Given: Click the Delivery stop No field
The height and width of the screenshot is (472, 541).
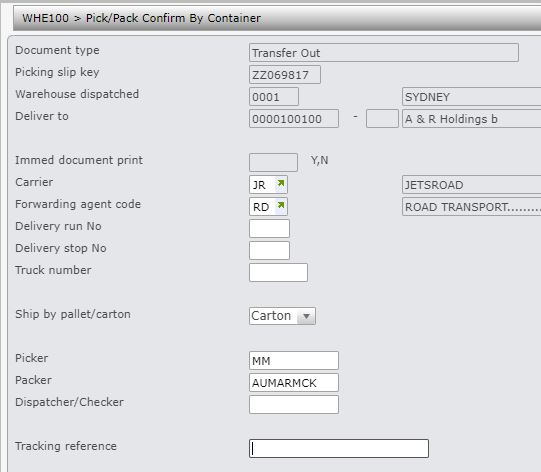Looking at the screenshot, I should tap(269, 250).
